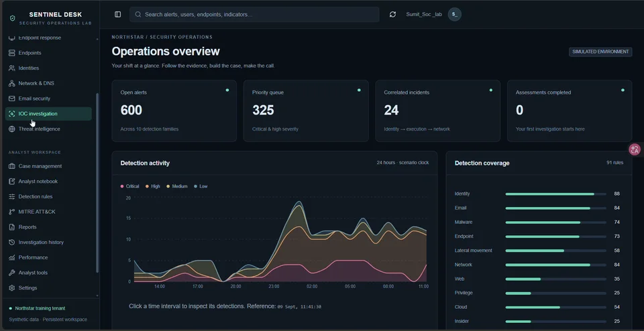Click the 24 hours scenario clock label
Viewport: 644px width, 331px height.
click(x=402, y=162)
